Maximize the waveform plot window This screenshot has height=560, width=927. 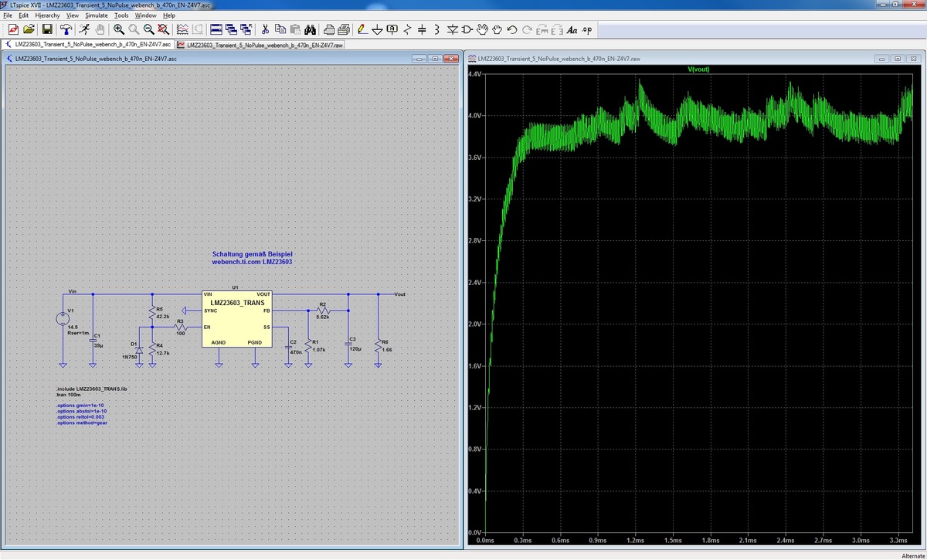tap(898, 59)
